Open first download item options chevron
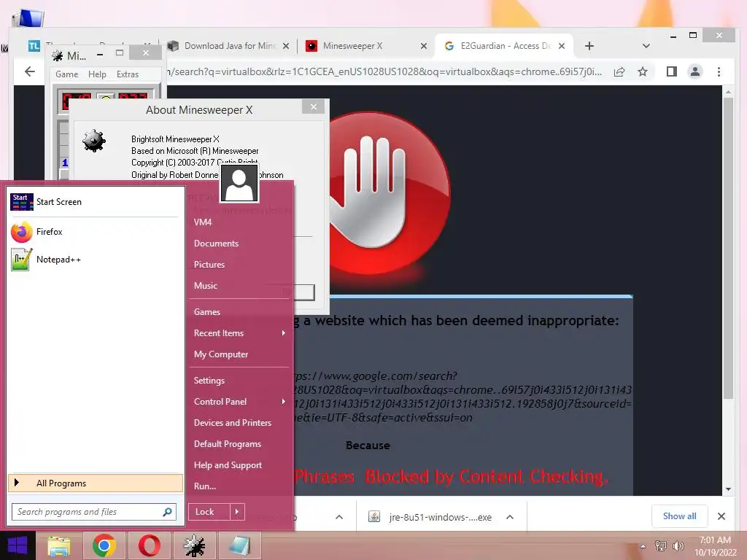The image size is (747, 560). pyautogui.click(x=339, y=517)
